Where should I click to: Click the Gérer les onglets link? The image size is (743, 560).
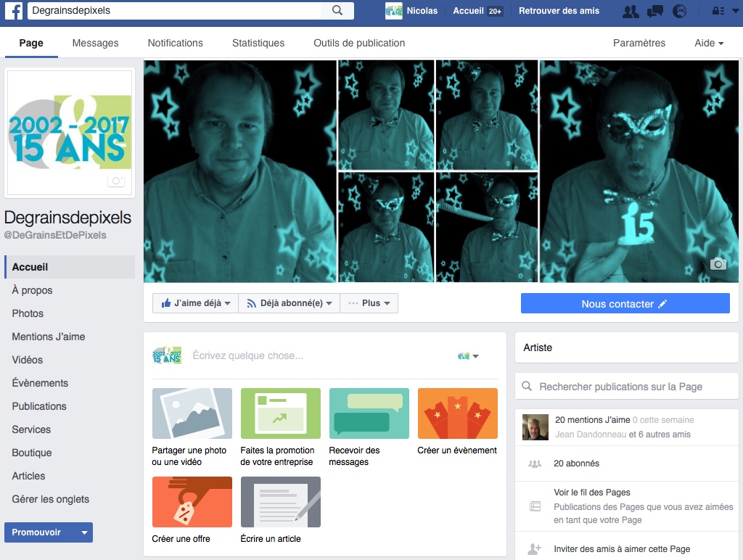tap(50, 499)
